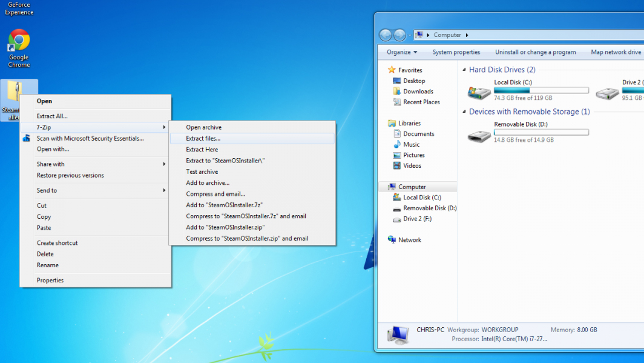Select Compress and email... entry
The image size is (644, 363).
pyautogui.click(x=252, y=194)
